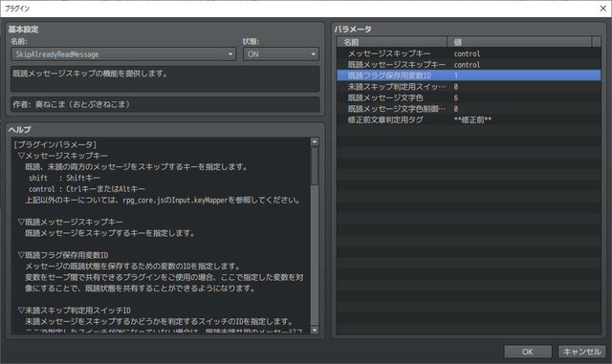This screenshot has height=364, width=612.
Task: Select the 既読メッセージ文字色制御 parameter row
Action: (469, 109)
